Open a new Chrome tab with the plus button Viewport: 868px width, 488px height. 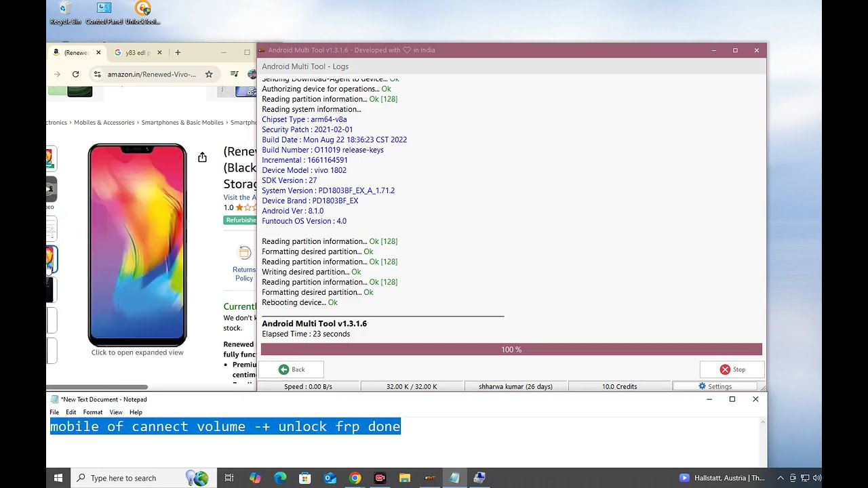click(x=178, y=52)
